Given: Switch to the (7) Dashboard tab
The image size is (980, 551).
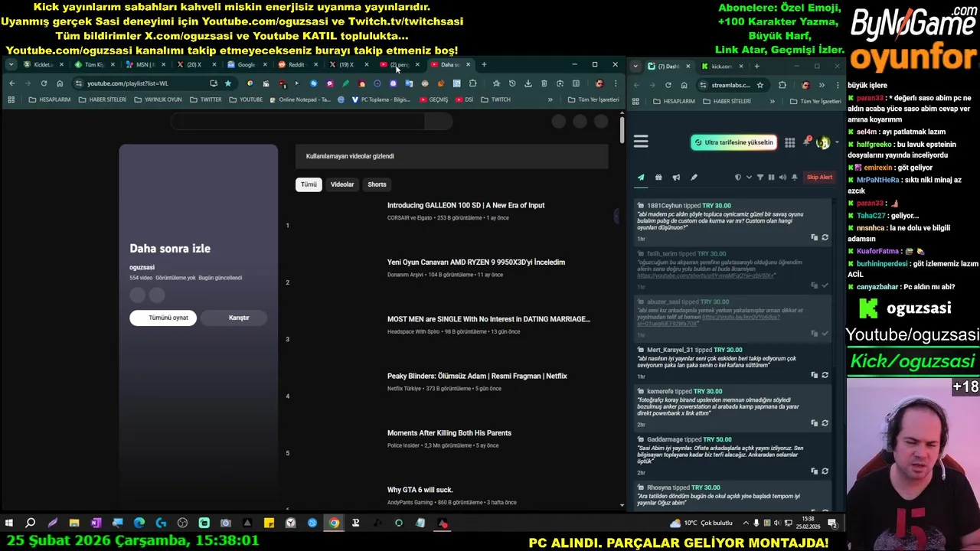Looking at the screenshot, I should [668, 67].
